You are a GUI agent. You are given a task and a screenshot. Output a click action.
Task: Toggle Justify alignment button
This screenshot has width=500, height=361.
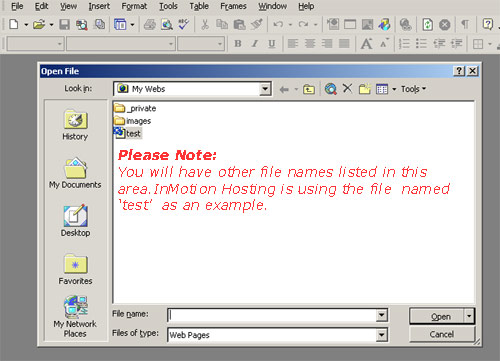tap(344, 44)
